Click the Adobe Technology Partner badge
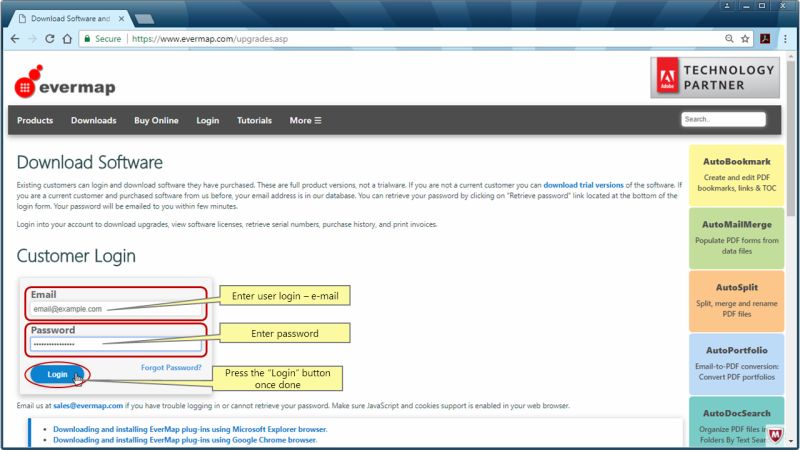The image size is (800, 450). pos(715,78)
